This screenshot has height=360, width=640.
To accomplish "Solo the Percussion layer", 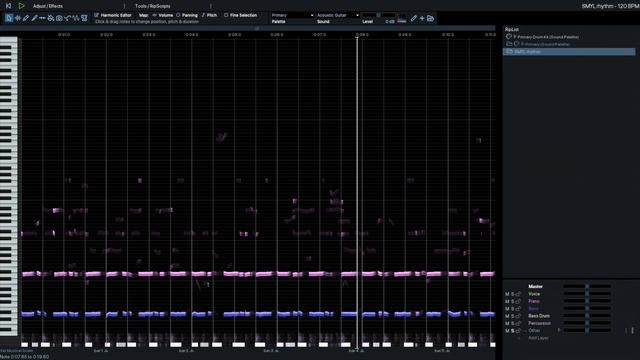I will click(513, 323).
